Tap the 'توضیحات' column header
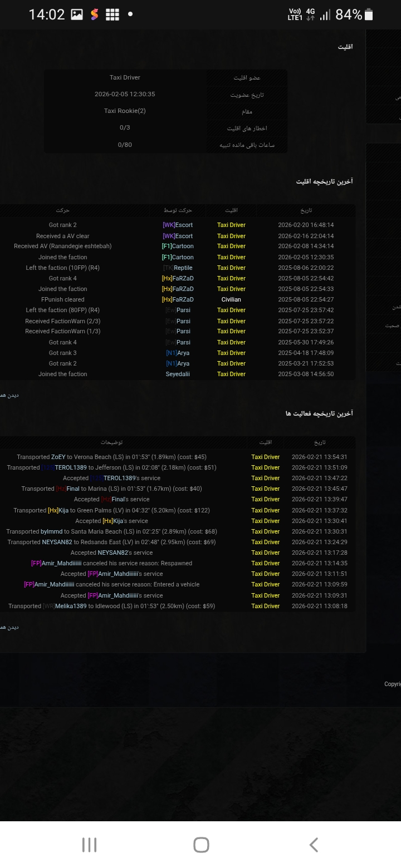Screen dimensions: 401x868 pyautogui.click(x=111, y=442)
